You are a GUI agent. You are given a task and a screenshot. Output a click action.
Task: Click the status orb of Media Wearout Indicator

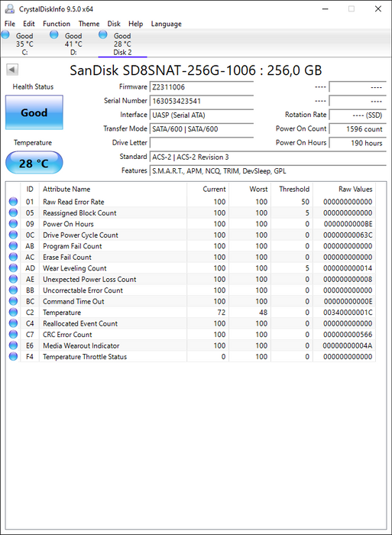click(x=13, y=345)
